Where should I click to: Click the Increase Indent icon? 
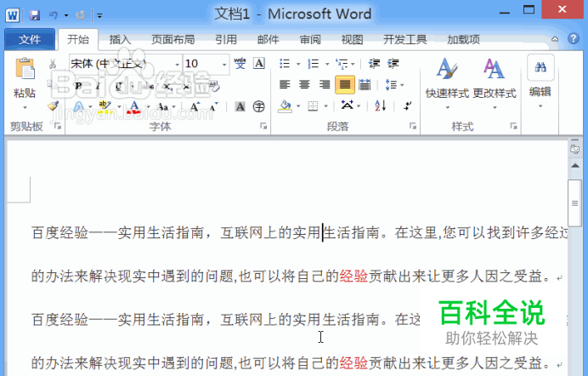click(x=393, y=64)
